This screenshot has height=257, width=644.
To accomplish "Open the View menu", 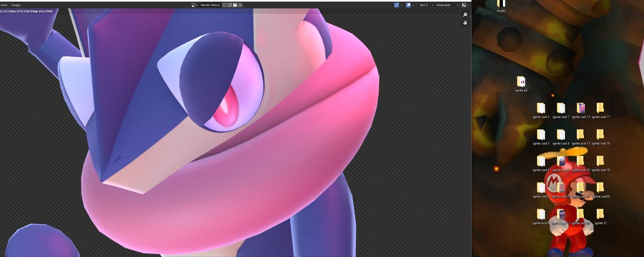I will coord(4,5).
